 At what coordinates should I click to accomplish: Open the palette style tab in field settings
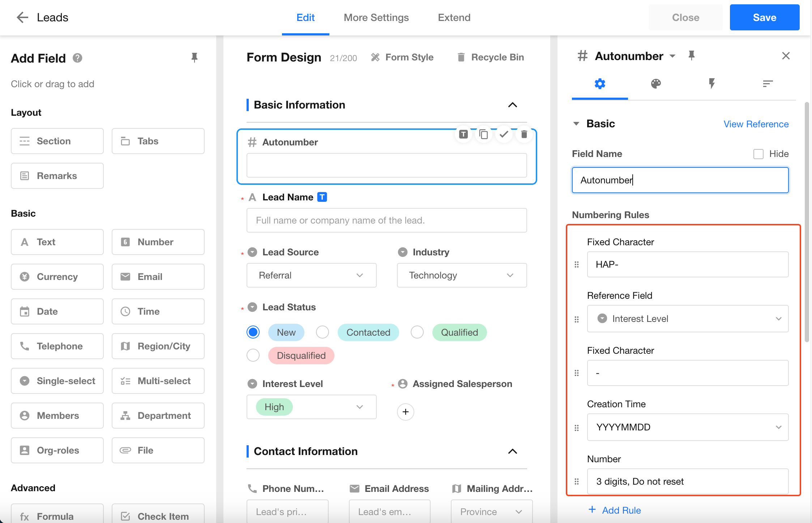(656, 84)
